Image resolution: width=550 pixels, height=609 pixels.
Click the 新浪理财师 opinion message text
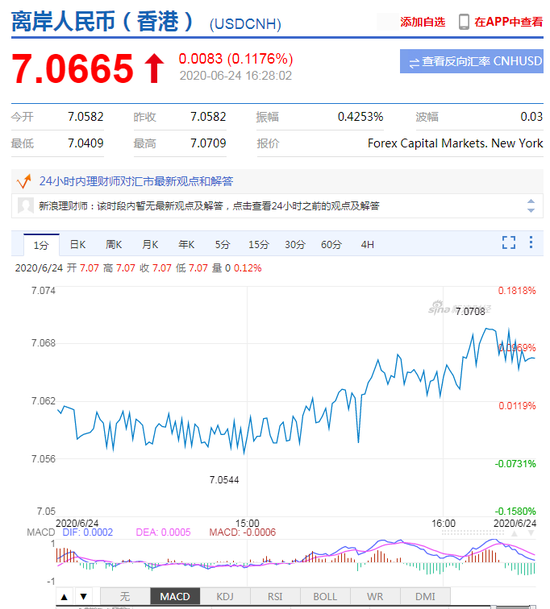[x=209, y=206]
